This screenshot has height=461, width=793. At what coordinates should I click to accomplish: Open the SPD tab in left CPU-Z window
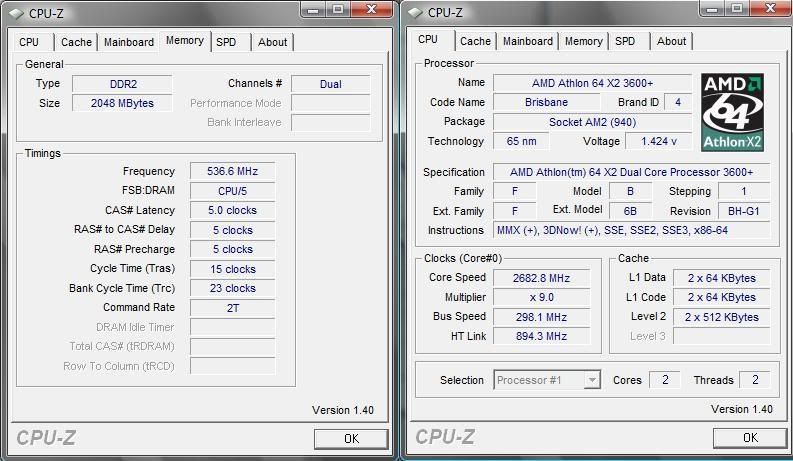pyautogui.click(x=226, y=42)
